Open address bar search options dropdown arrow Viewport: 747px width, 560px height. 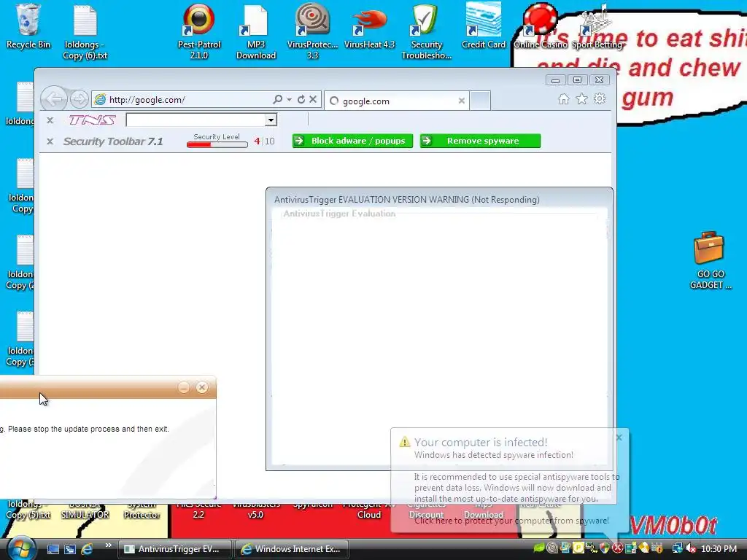[289, 99]
